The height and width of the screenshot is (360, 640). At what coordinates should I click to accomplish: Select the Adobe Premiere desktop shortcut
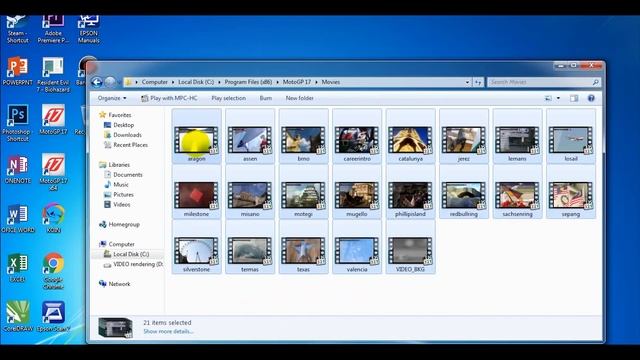(53, 29)
